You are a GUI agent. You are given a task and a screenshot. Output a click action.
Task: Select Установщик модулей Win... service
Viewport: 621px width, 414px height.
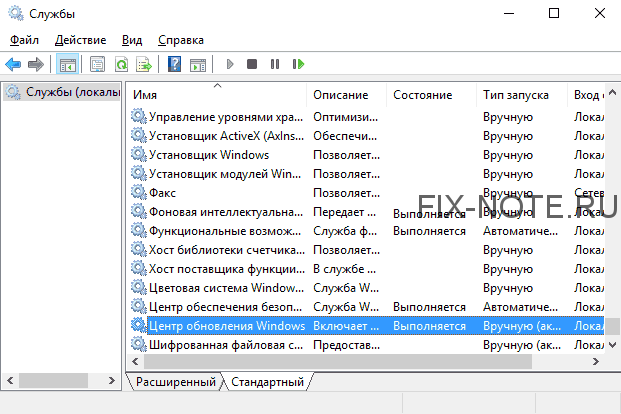367,174
